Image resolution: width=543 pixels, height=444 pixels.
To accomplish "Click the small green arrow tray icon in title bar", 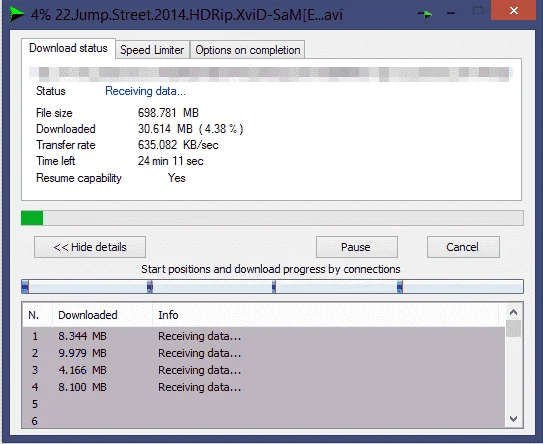I will pos(425,14).
